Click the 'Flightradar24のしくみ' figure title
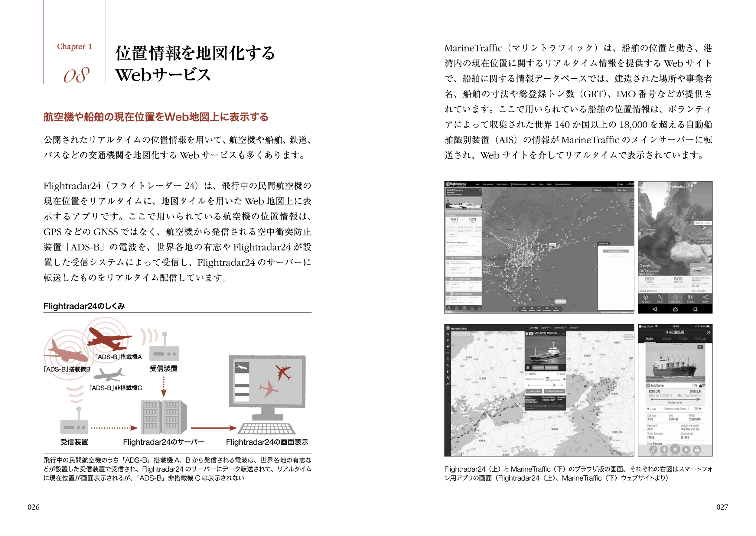The width and height of the screenshot is (756, 536). click(x=84, y=306)
